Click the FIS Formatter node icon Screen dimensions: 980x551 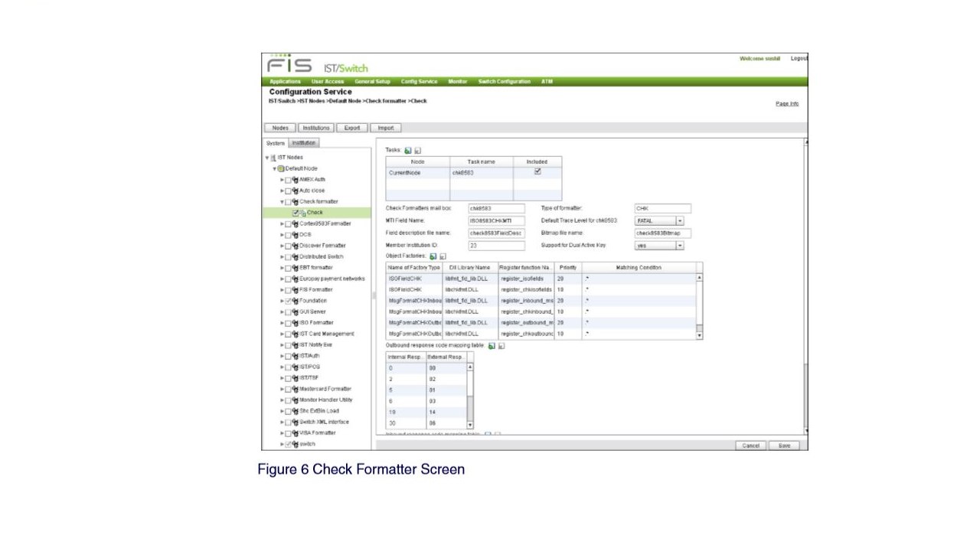pyautogui.click(x=296, y=290)
